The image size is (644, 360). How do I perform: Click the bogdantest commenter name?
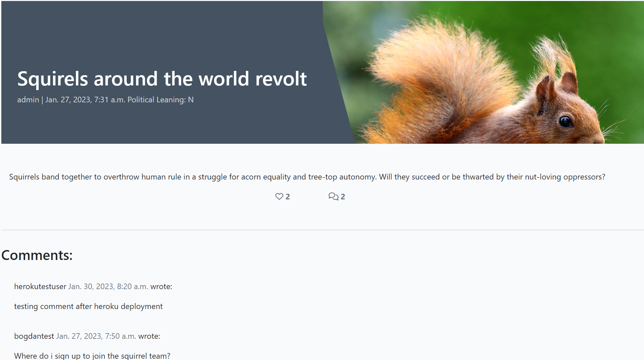pos(34,336)
